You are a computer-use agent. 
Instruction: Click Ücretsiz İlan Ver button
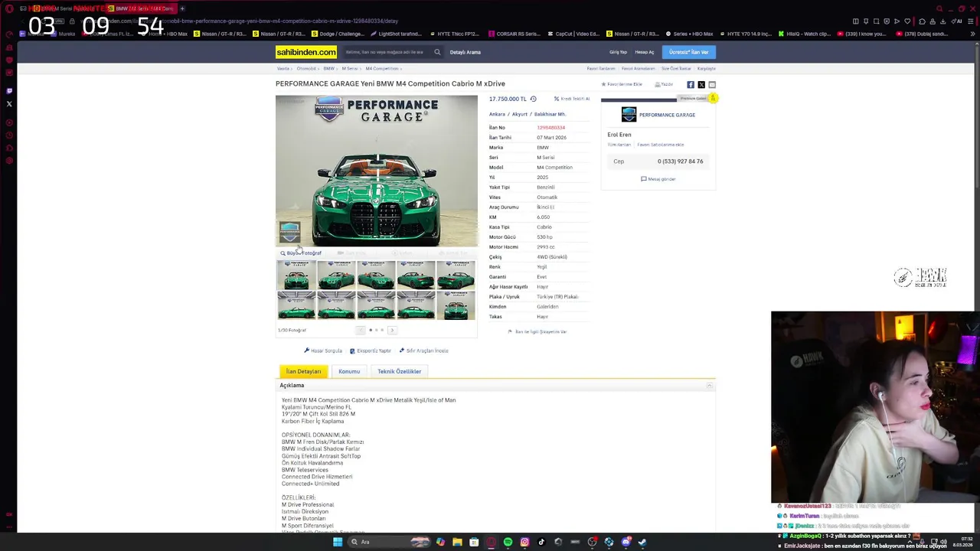[x=688, y=52]
